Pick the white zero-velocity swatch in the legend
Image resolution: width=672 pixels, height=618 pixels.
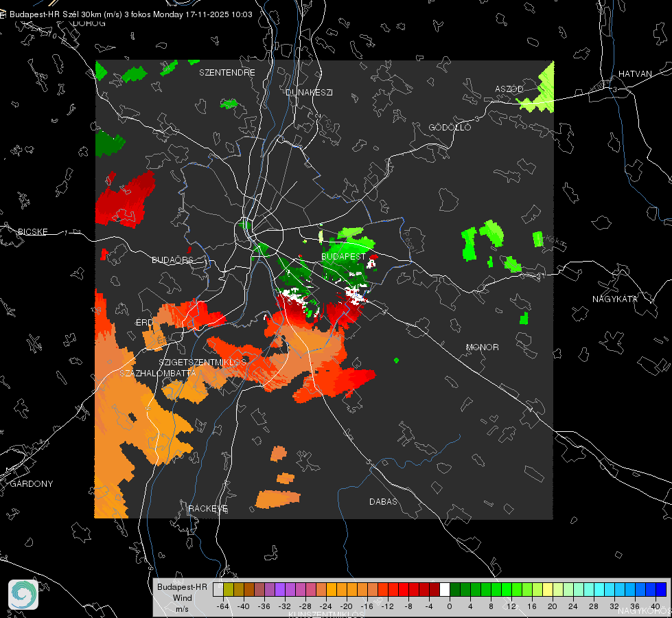(x=445, y=590)
